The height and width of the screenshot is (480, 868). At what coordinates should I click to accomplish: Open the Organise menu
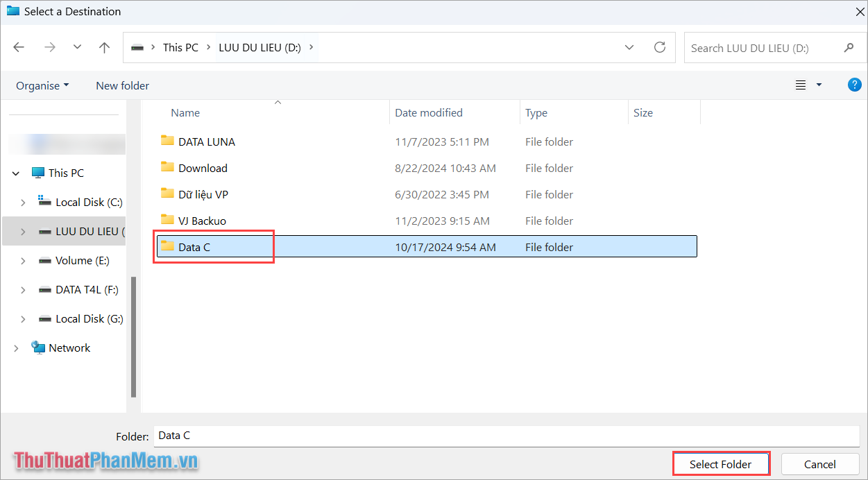[42, 85]
